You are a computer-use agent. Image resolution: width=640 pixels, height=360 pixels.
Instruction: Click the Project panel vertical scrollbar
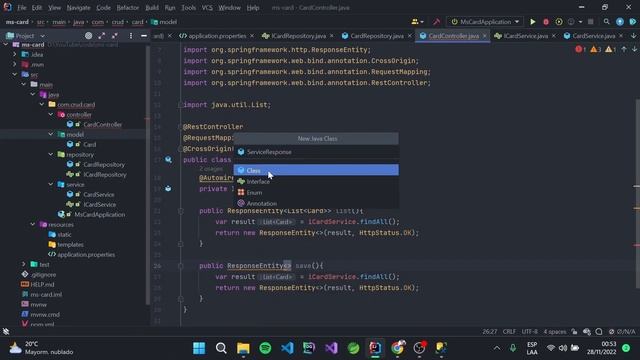[147, 175]
